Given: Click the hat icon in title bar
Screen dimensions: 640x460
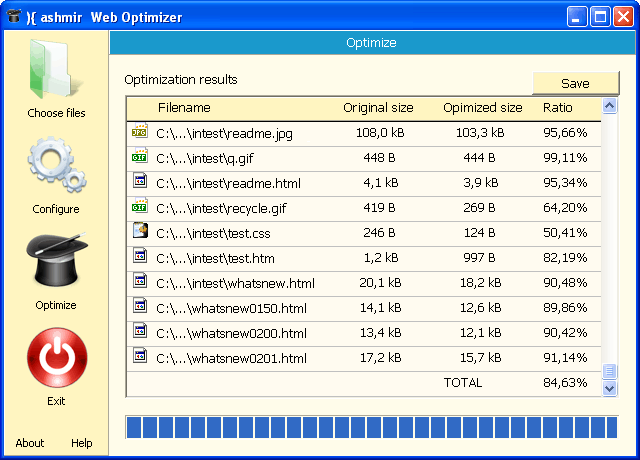Looking at the screenshot, I should 14,16.
